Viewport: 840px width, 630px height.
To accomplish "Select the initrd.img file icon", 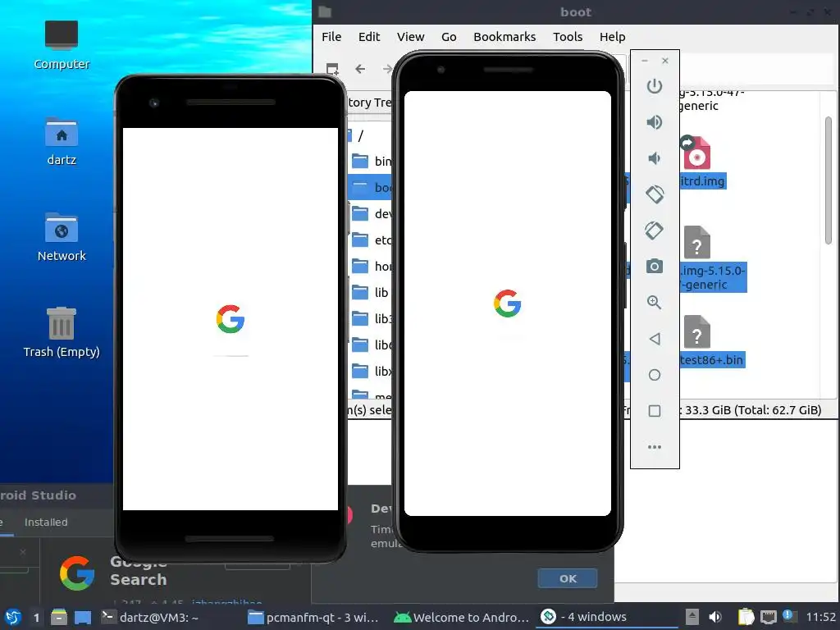I will click(x=696, y=153).
